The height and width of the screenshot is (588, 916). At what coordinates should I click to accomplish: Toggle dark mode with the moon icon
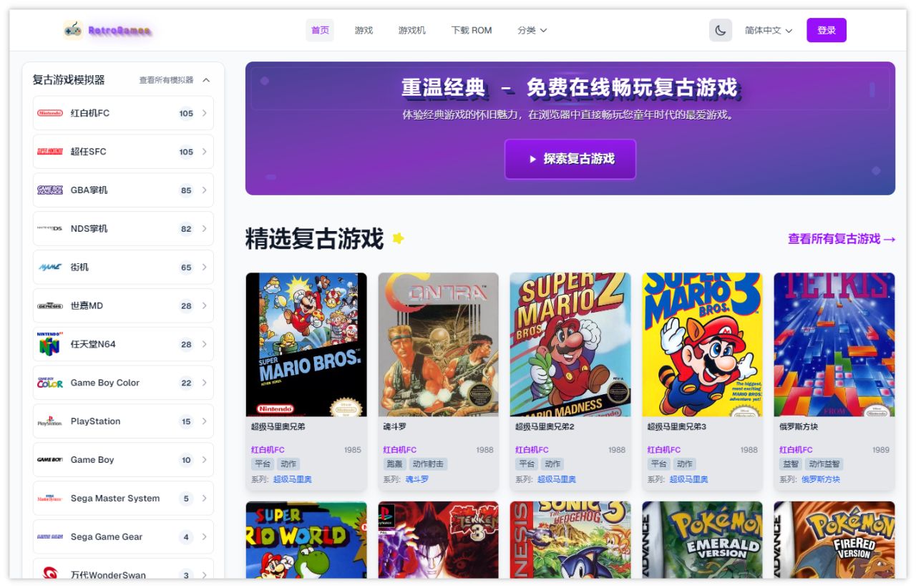pyautogui.click(x=721, y=30)
